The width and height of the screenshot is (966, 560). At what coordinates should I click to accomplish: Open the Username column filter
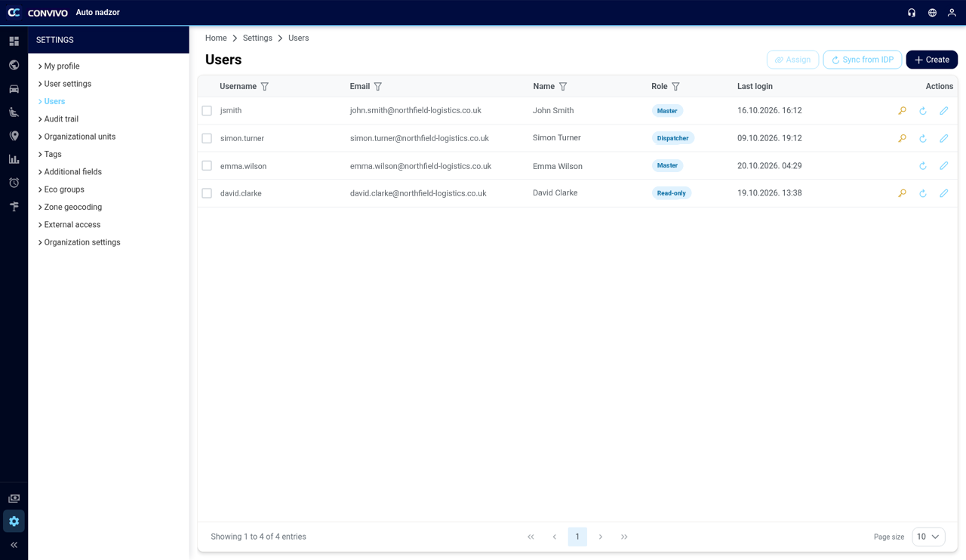265,87
